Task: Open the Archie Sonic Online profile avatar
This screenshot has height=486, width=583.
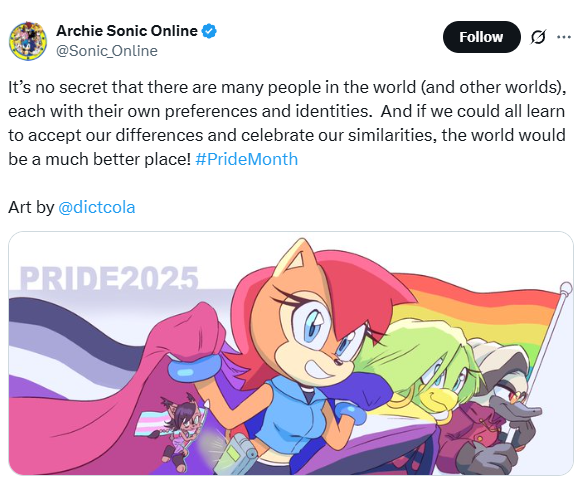Action: pyautogui.click(x=28, y=41)
